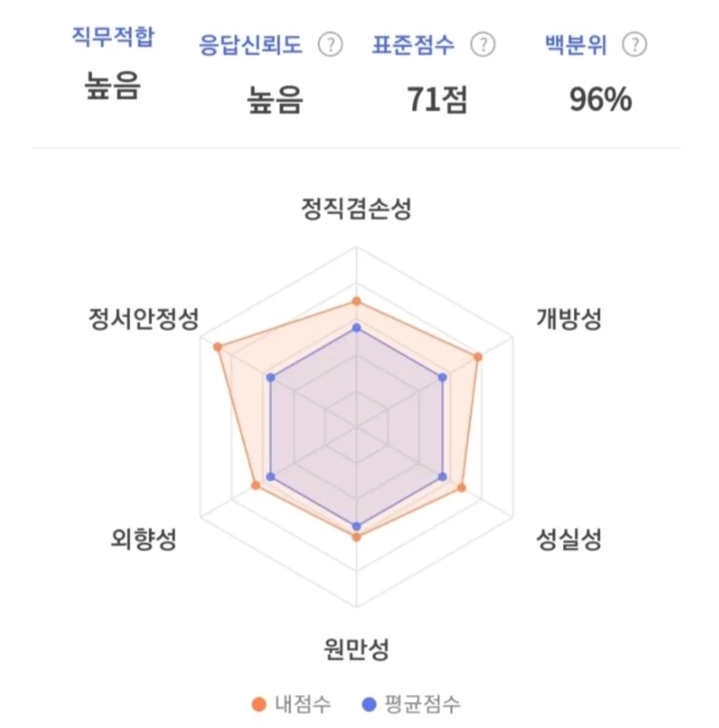Select the 원만성 axis label
This screenshot has width=719, height=728.
tap(356, 648)
